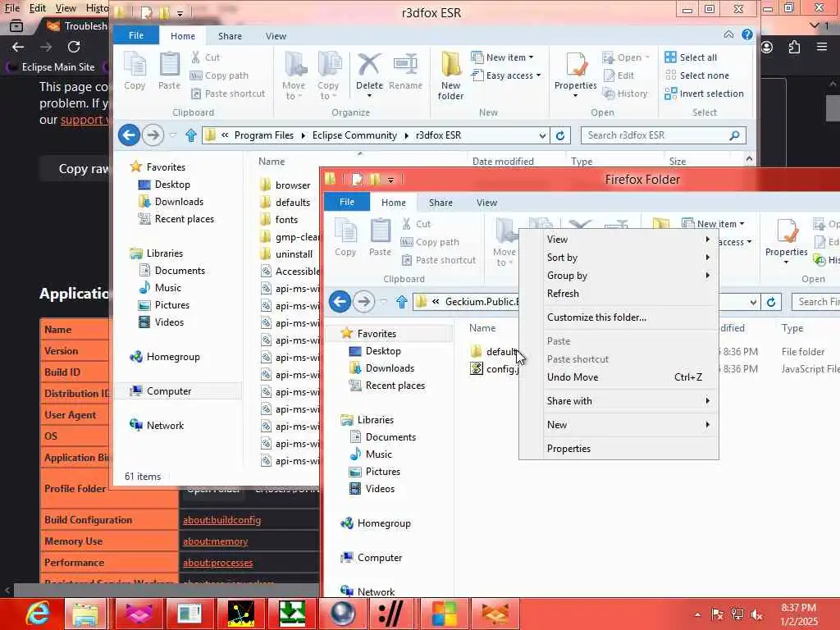Choose Properties in context menu
840x630 pixels.
[x=629, y=449]
